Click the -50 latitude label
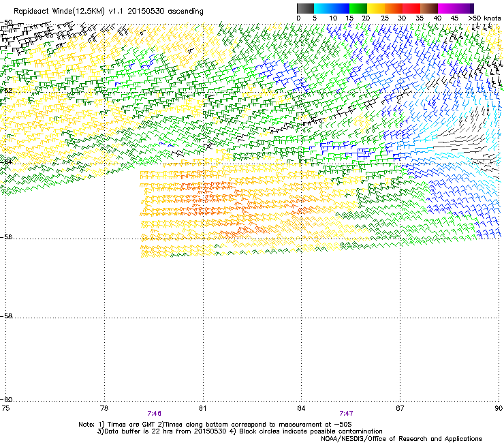 [x=6, y=22]
